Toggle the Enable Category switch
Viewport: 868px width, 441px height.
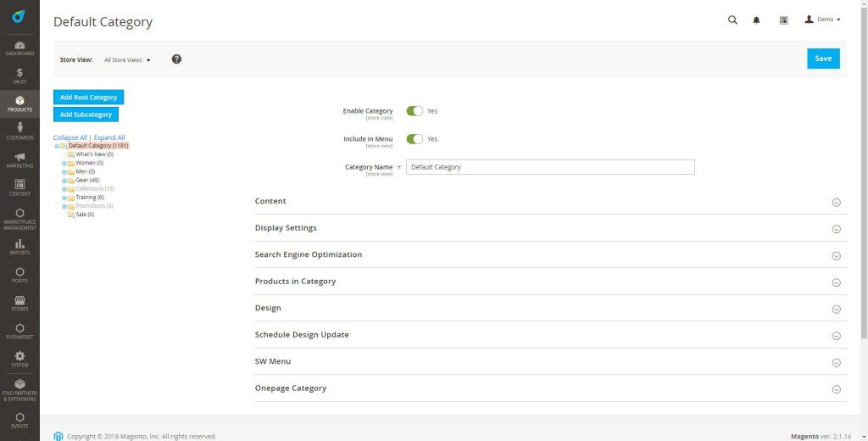coord(415,111)
